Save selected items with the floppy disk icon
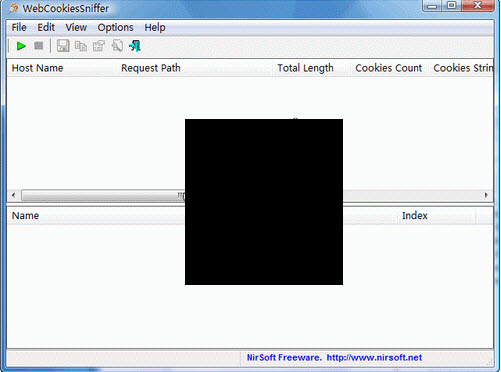The image size is (501, 372). click(63, 46)
